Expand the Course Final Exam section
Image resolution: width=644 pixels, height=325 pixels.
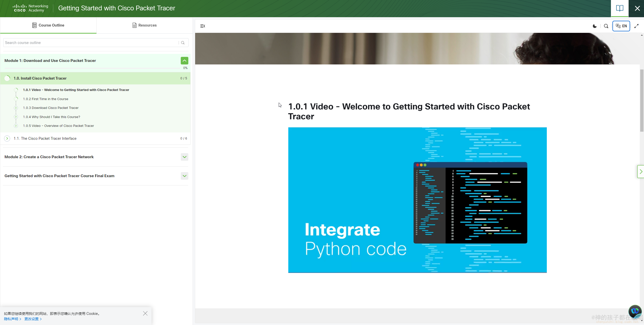[x=184, y=176]
